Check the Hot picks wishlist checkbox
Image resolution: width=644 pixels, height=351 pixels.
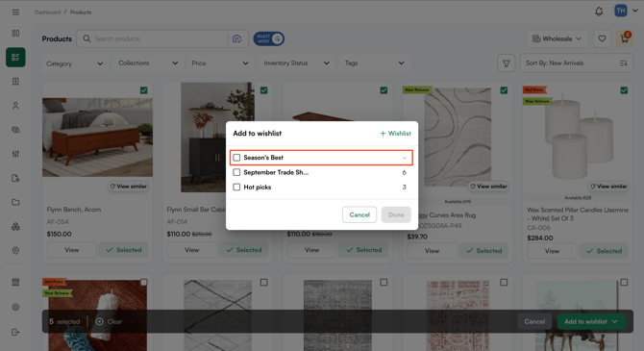click(236, 187)
